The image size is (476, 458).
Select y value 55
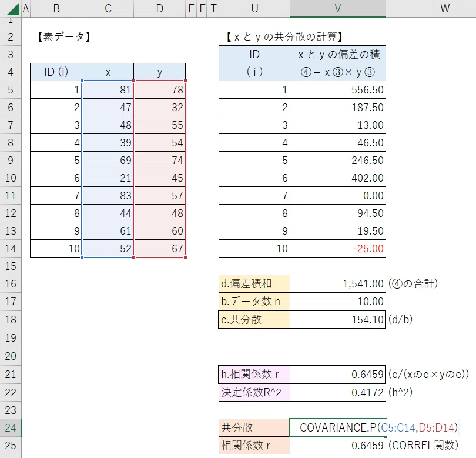[x=160, y=125]
